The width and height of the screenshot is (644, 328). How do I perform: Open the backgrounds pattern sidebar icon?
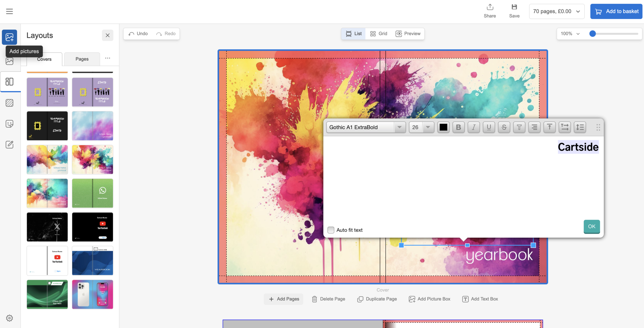(9, 103)
